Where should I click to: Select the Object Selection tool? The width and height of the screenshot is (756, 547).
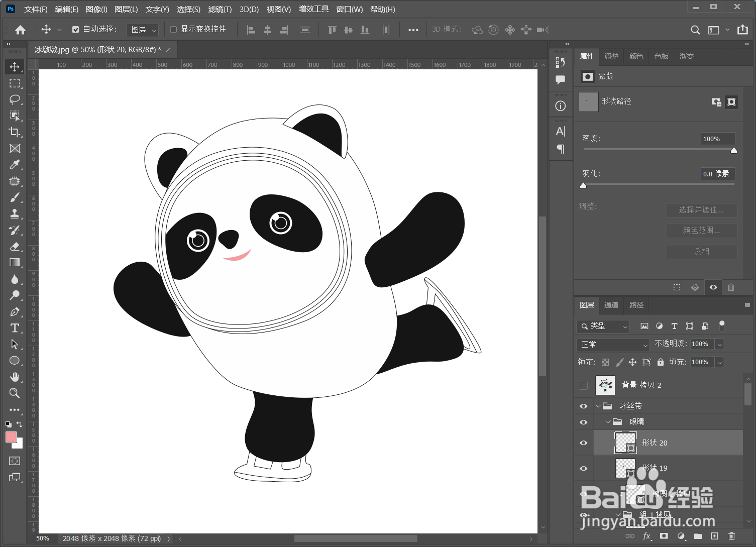(15, 116)
